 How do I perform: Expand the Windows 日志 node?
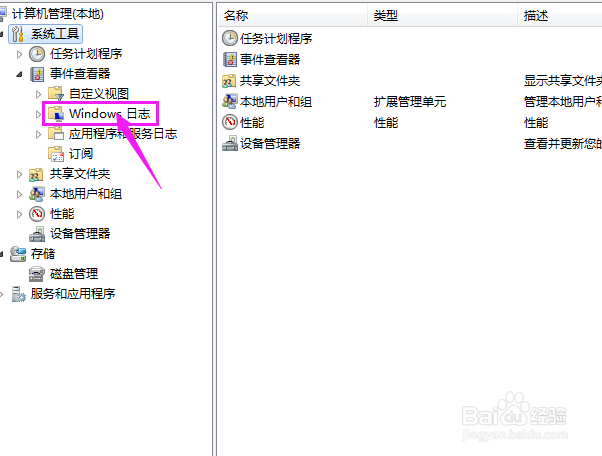[38, 114]
